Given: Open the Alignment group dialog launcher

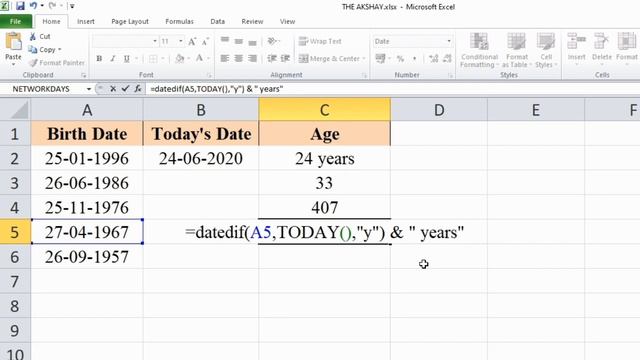Looking at the screenshot, I should (x=364, y=75).
